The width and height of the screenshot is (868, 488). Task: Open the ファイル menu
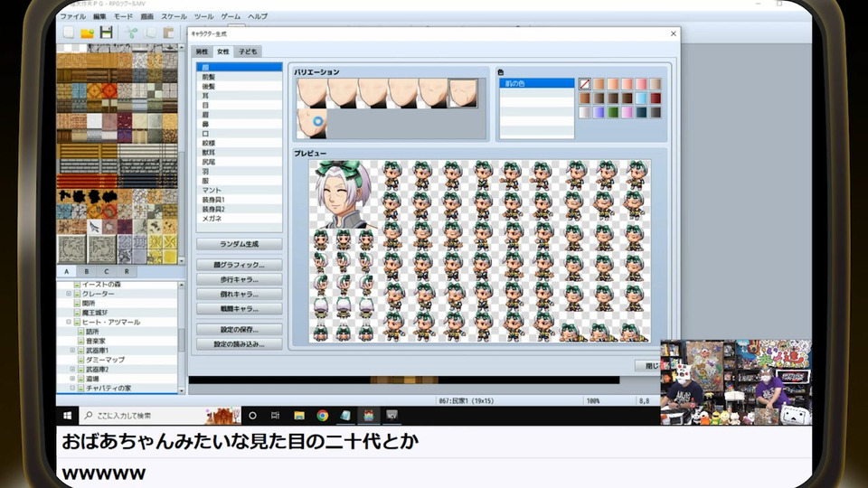pos(73,16)
